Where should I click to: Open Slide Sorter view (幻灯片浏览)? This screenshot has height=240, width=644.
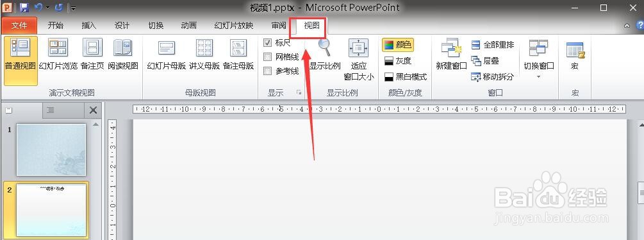tap(58, 55)
